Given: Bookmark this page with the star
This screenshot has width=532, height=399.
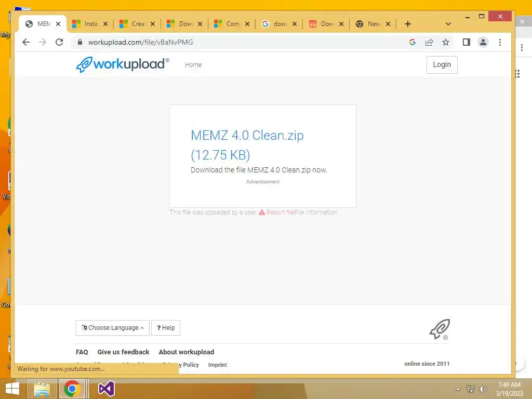Looking at the screenshot, I should point(446,42).
